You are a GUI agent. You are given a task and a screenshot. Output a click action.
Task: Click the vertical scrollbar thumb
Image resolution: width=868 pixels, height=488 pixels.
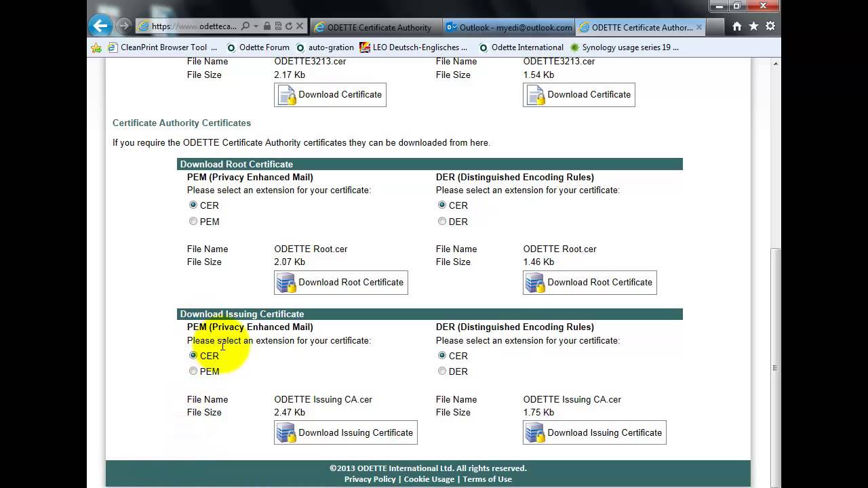click(x=775, y=368)
